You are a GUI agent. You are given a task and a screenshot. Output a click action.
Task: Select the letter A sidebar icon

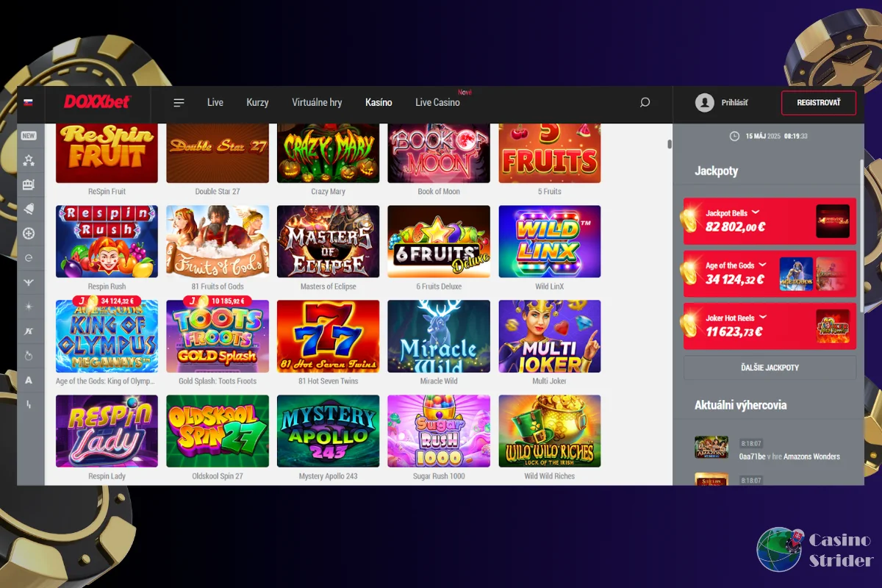[x=29, y=381]
